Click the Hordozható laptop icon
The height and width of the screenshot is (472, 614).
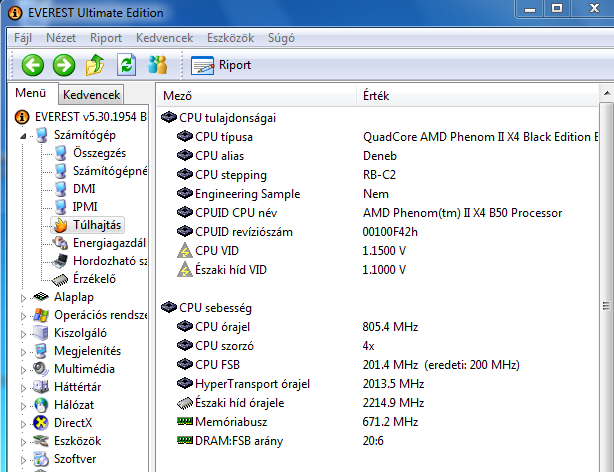61,261
